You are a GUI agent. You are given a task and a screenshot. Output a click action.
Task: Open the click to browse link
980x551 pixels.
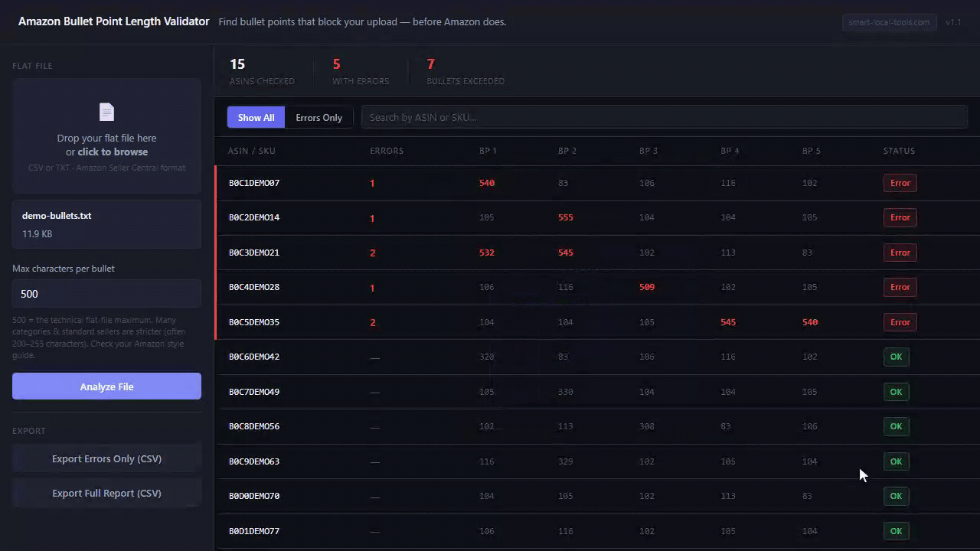(x=113, y=152)
